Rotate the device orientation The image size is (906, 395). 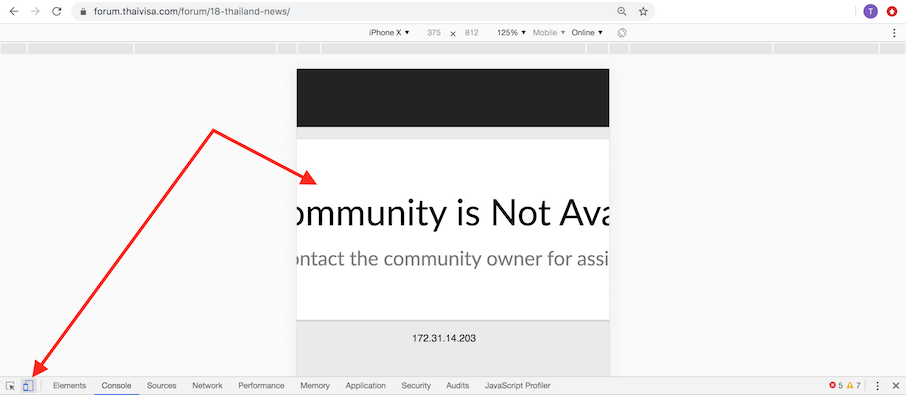622,33
